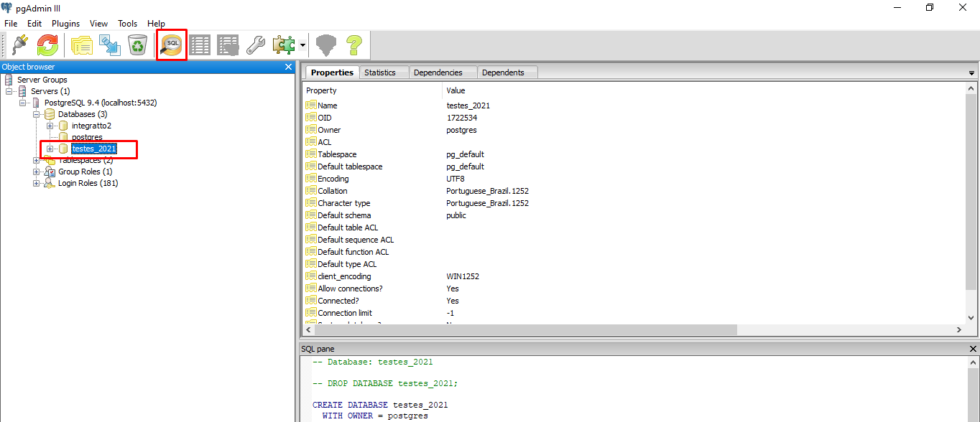Create a new object toolbar icon
The width and height of the screenshot is (980, 422).
coord(110,45)
